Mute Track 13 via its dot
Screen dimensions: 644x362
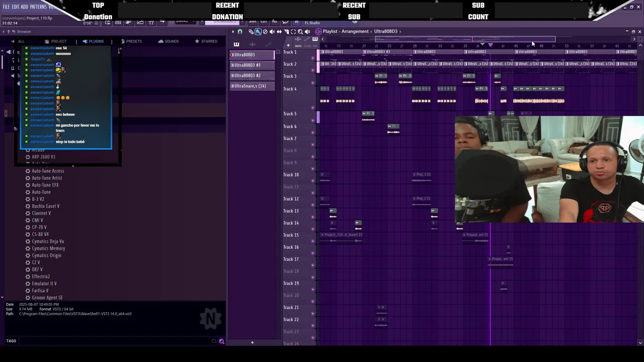(313, 217)
